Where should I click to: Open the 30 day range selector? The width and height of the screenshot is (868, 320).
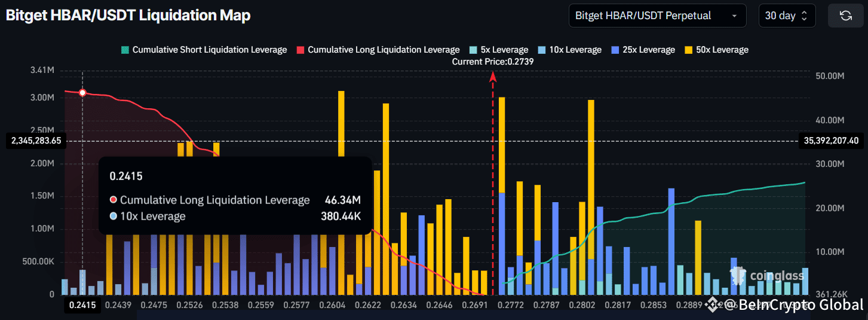click(787, 16)
